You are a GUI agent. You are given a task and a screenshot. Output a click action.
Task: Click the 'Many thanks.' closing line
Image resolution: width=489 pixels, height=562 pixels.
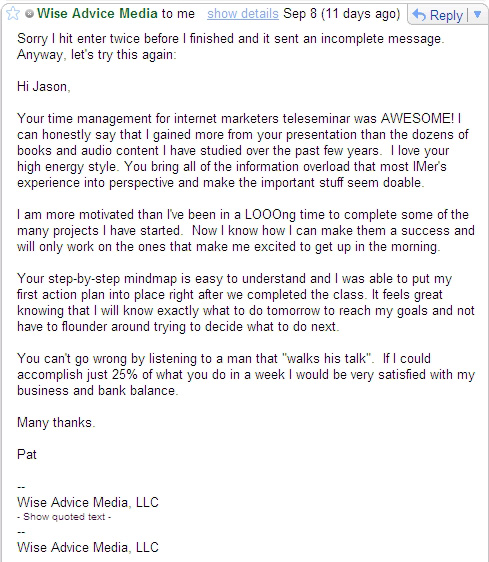pos(56,423)
